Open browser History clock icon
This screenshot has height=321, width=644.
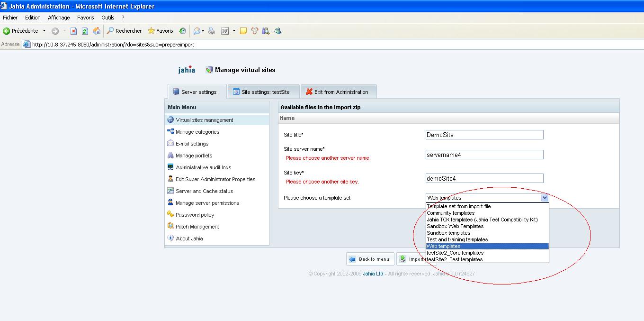(182, 31)
